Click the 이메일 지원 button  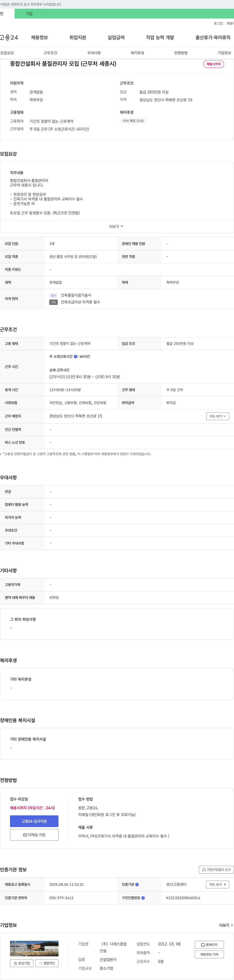[x=34, y=835]
